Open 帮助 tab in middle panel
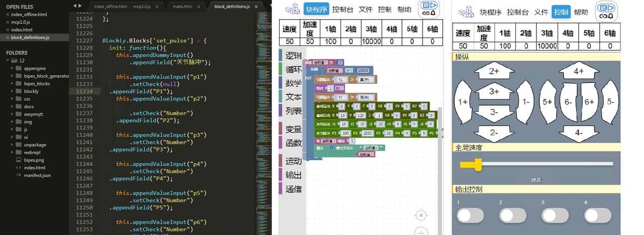This screenshot has width=644, height=235. (404, 9)
